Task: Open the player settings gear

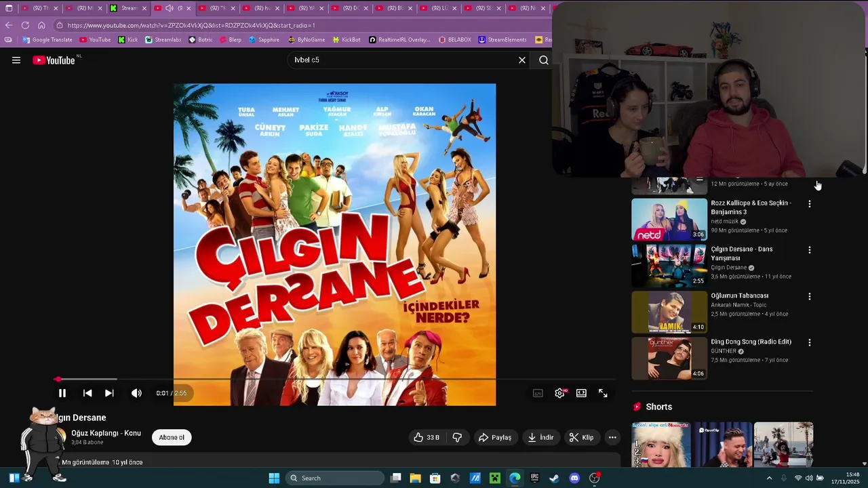Action: [559, 393]
